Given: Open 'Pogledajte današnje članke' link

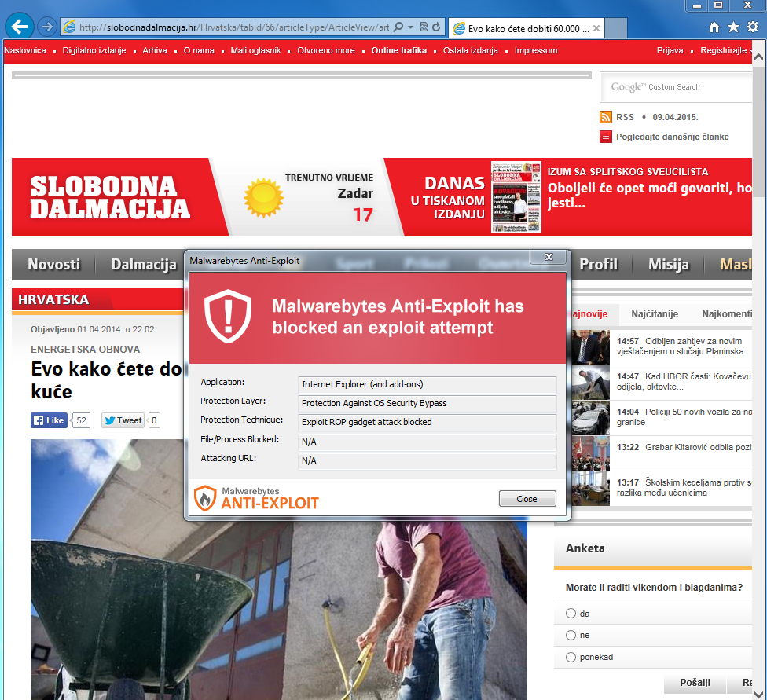Looking at the screenshot, I should click(672, 137).
